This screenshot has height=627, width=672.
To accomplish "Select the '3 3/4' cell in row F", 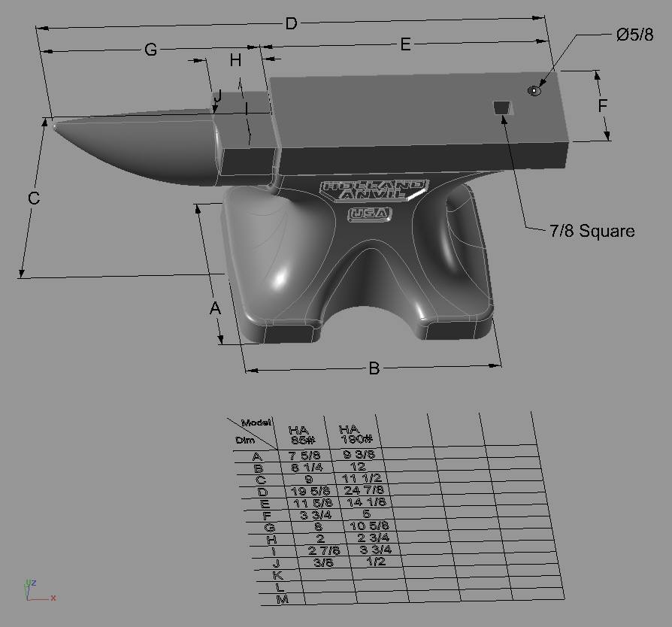I will point(316,515).
